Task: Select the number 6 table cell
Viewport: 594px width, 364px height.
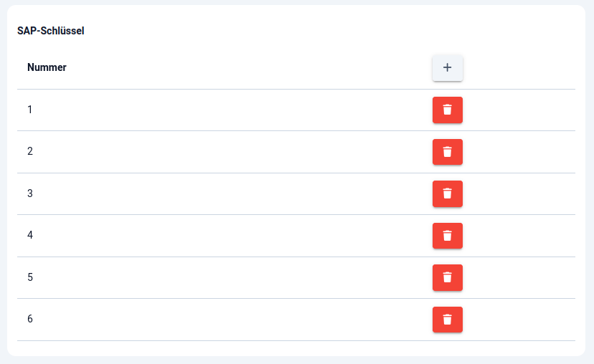Action: [30, 319]
